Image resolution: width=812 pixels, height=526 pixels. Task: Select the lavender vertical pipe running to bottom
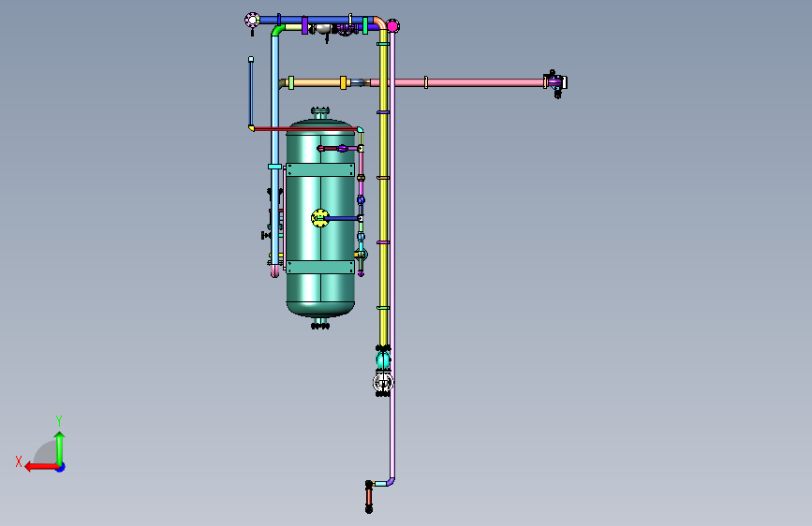point(392,254)
